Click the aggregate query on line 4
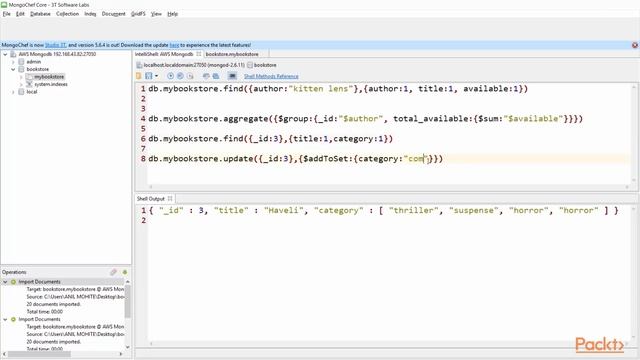Screen dimensions: 640x360 click(x=365, y=119)
